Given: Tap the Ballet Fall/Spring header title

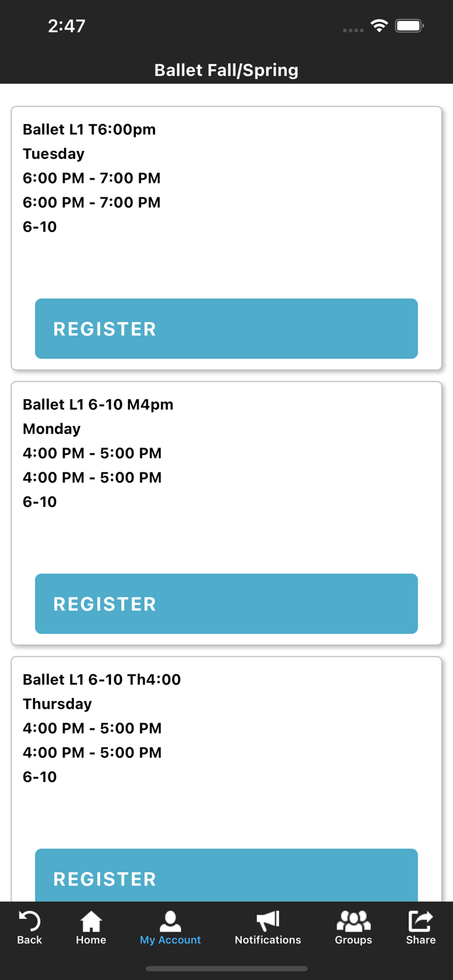Looking at the screenshot, I should point(226,70).
